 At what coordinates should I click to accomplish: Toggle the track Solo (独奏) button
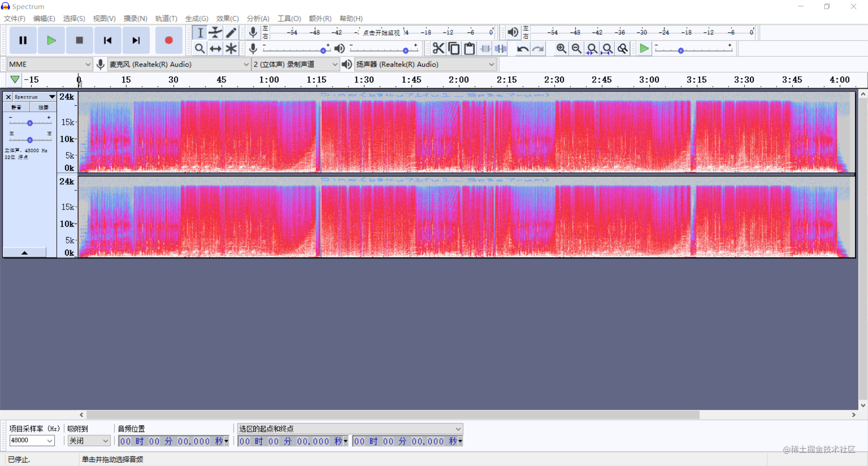43,107
